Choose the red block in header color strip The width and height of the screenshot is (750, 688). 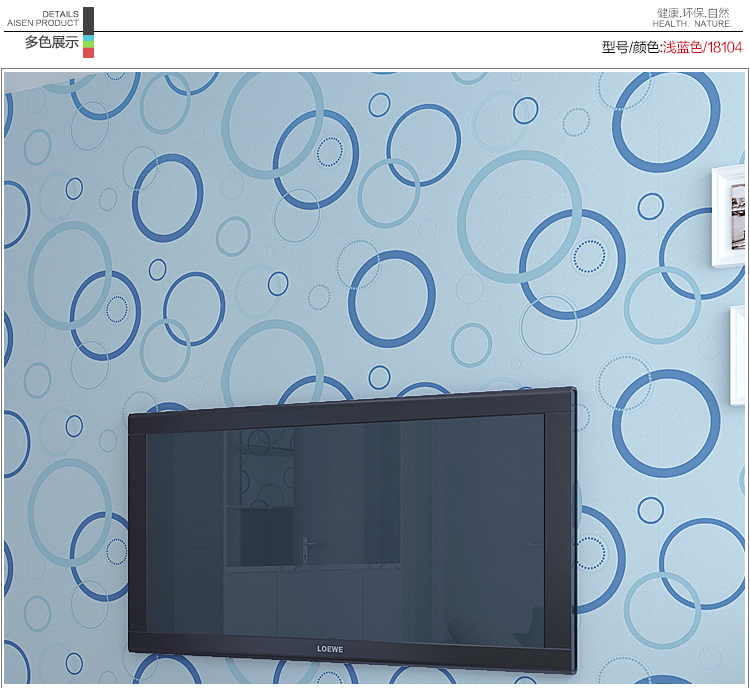pyautogui.click(x=88, y=53)
